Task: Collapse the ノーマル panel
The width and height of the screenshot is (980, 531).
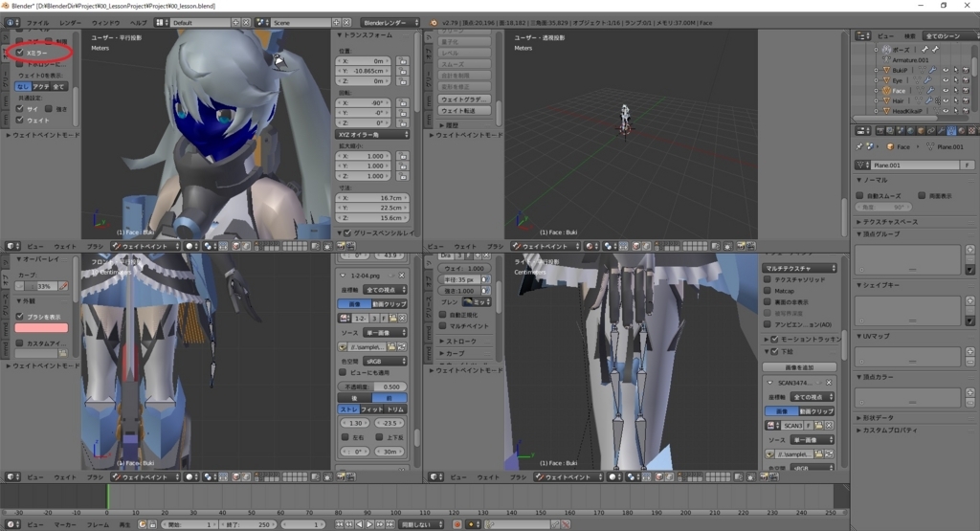Action: pyautogui.click(x=873, y=180)
